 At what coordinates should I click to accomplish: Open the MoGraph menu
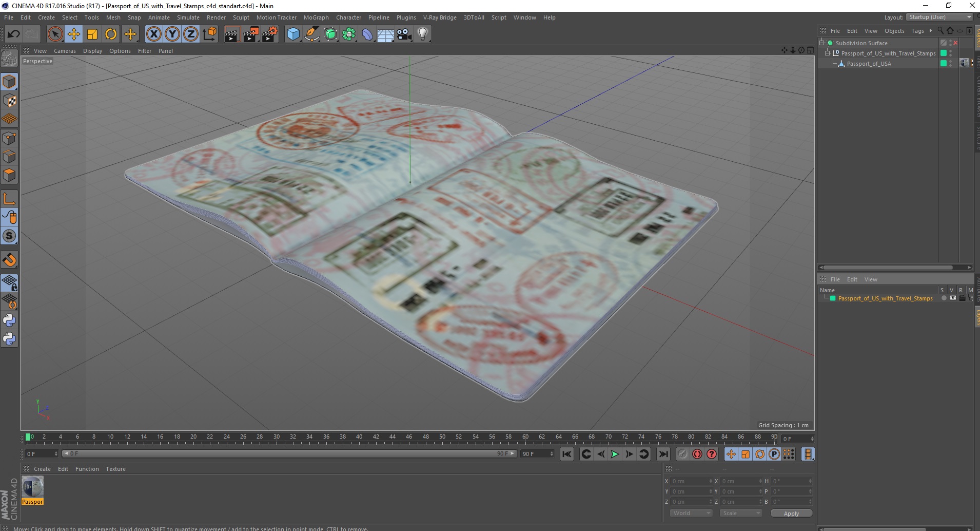(316, 17)
